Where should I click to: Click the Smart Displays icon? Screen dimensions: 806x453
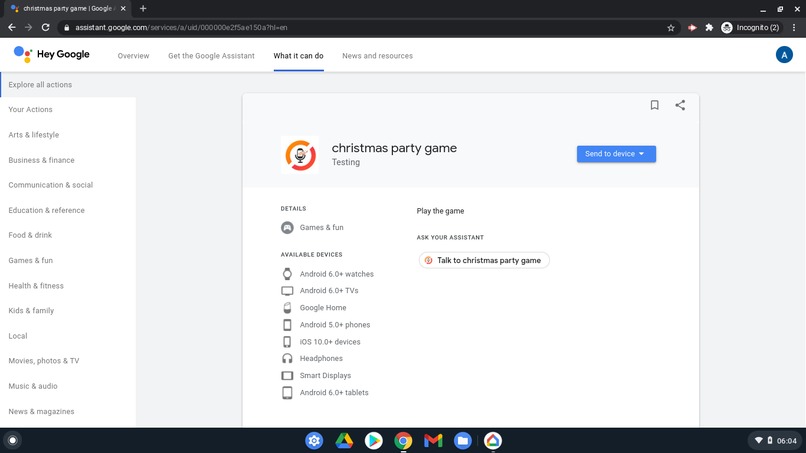(287, 375)
